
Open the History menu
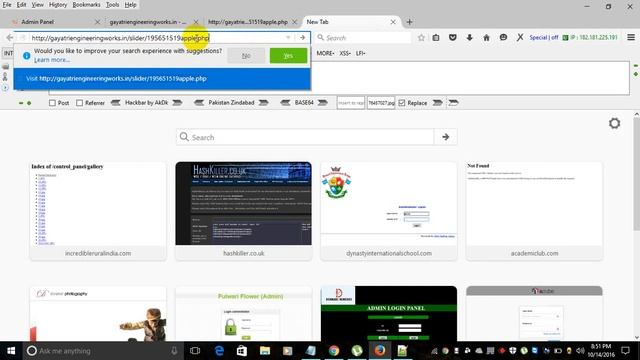(58, 5)
